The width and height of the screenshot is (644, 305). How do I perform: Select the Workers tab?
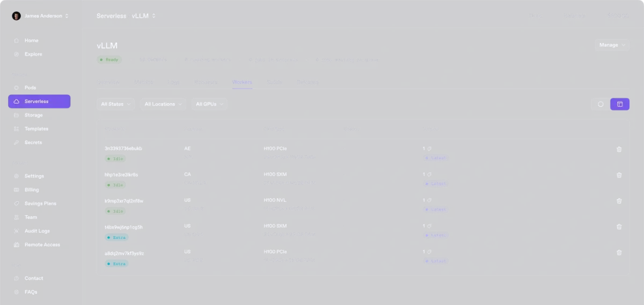(242, 82)
